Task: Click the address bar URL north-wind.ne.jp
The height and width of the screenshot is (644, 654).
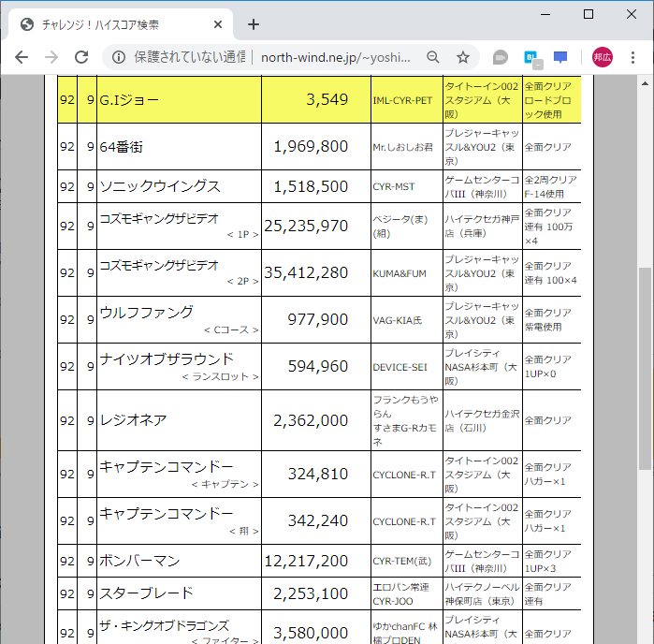Action: (x=335, y=57)
